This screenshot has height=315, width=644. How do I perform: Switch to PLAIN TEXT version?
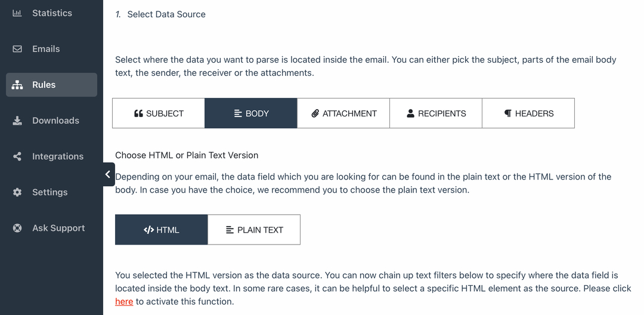tap(254, 230)
